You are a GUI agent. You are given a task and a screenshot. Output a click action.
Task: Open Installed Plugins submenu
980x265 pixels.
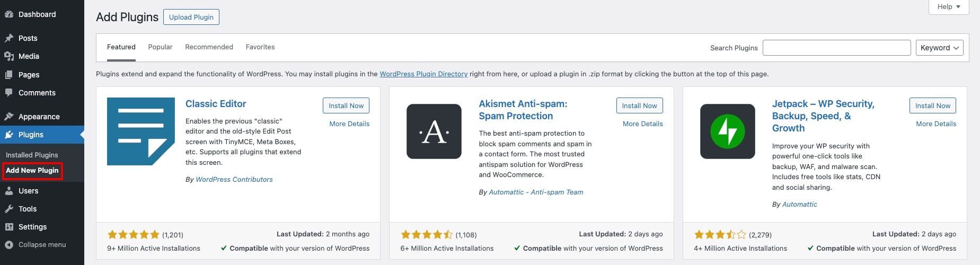[32, 155]
